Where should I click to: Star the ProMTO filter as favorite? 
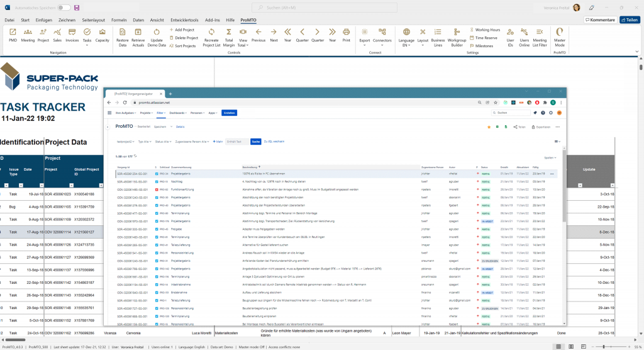click(489, 127)
